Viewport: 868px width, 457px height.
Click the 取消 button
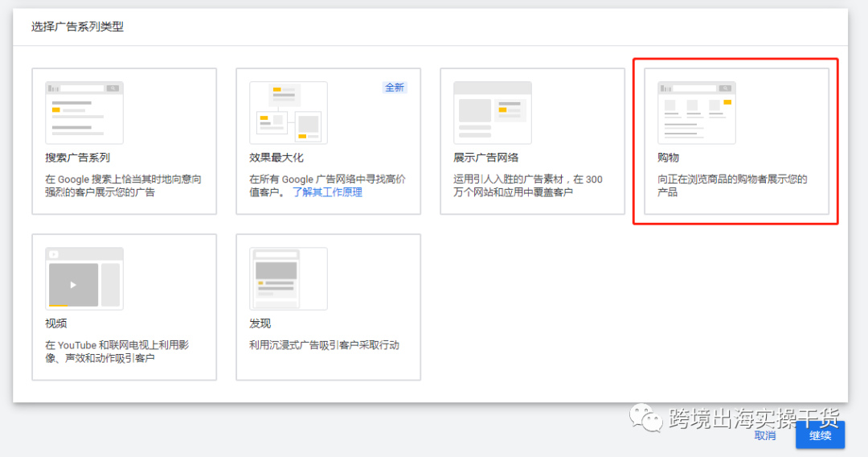[765, 435]
